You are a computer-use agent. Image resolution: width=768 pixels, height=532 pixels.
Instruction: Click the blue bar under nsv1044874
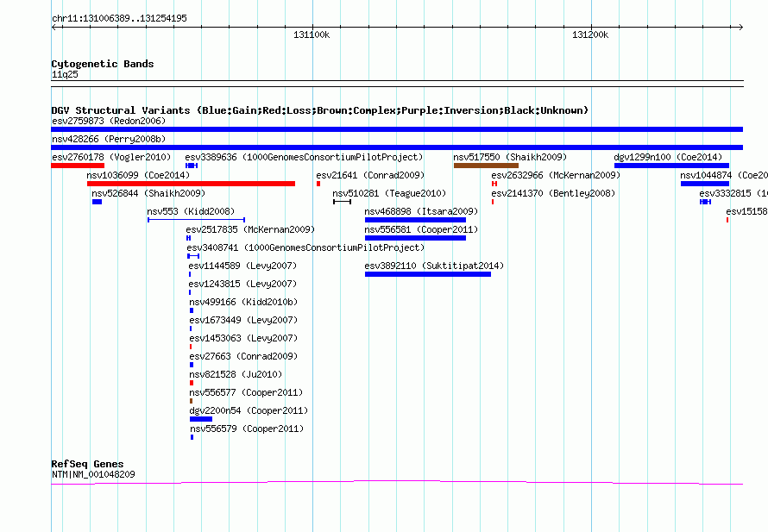pyautogui.click(x=705, y=184)
